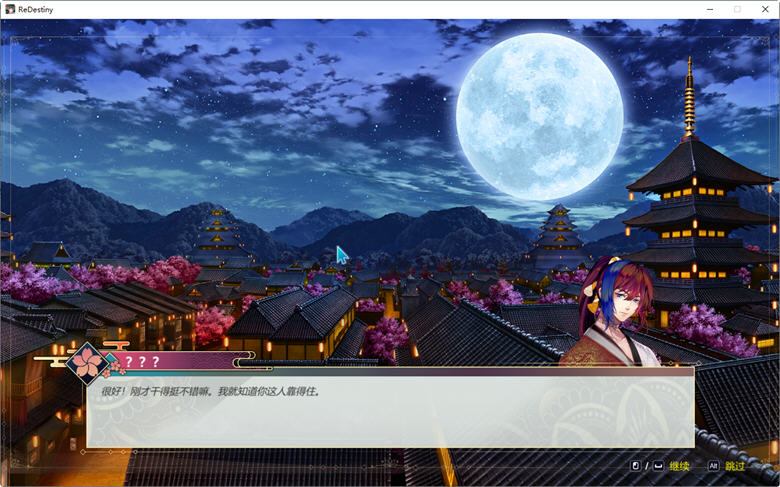Viewport: 780px width, 487px height.
Task: Click the Alt key hint icon
Action: [x=713, y=466]
